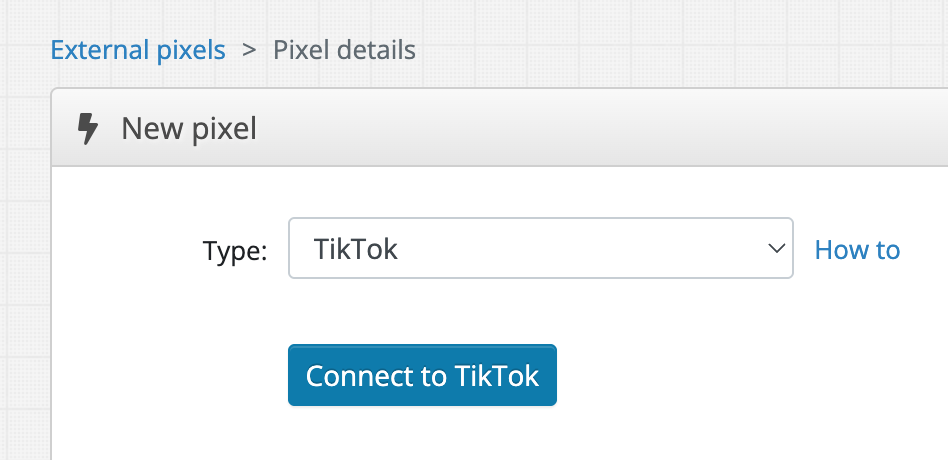The image size is (948, 460).
Task: Click the lightning bolt icon
Action: [x=88, y=129]
